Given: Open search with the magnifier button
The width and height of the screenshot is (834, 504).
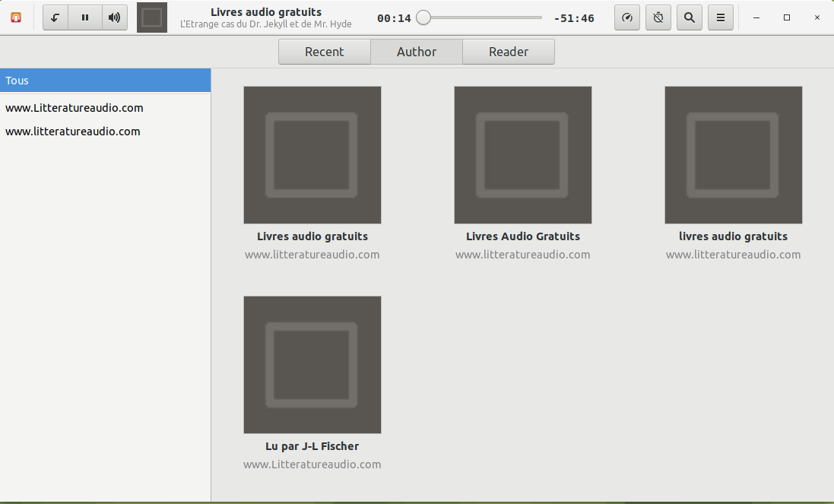Looking at the screenshot, I should pyautogui.click(x=690, y=17).
